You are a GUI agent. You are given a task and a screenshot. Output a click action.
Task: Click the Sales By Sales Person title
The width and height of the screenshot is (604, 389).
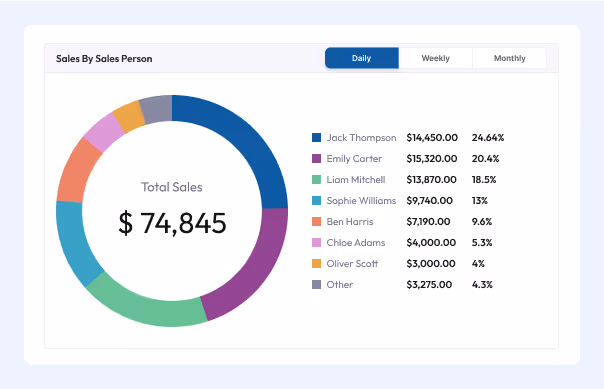[x=104, y=59]
